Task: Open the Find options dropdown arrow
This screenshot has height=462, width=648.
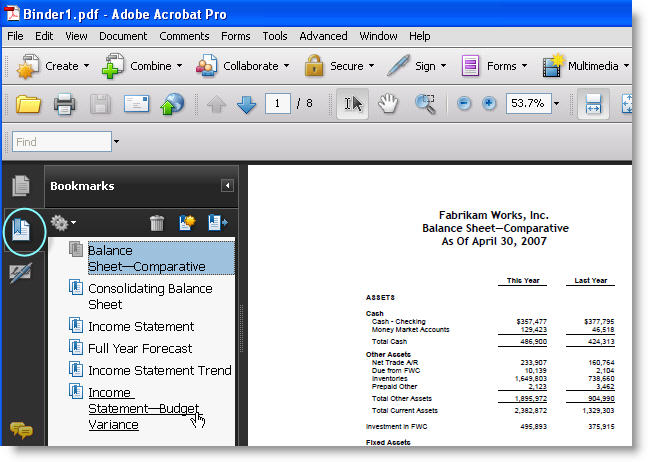Action: 117,142
